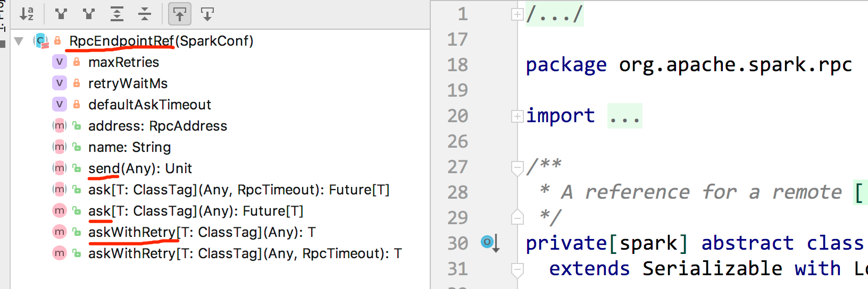Collapse doc comment fold marker at line 27
This screenshot has width=868, height=289.
tap(517, 168)
